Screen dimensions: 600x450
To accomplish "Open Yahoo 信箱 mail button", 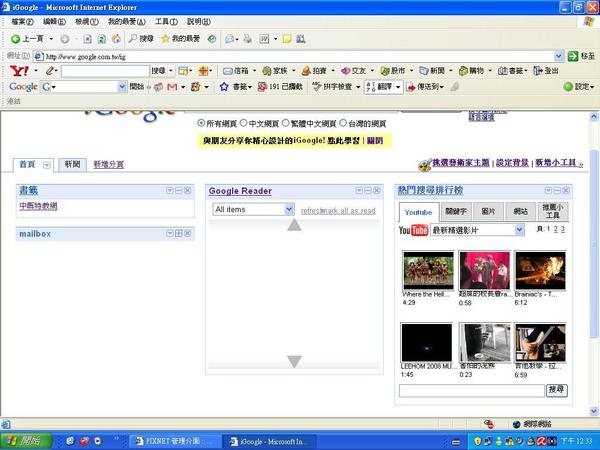I will click(x=236, y=71).
